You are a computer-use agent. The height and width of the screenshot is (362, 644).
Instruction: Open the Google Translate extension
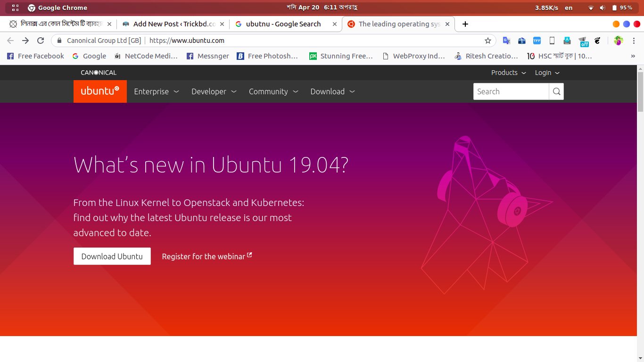507,41
